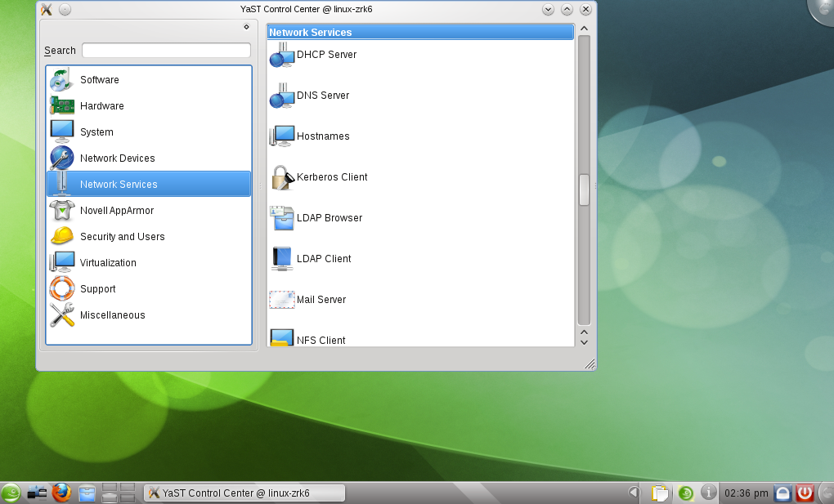Select the System category label
This screenshot has height=504, width=834.
[96, 132]
